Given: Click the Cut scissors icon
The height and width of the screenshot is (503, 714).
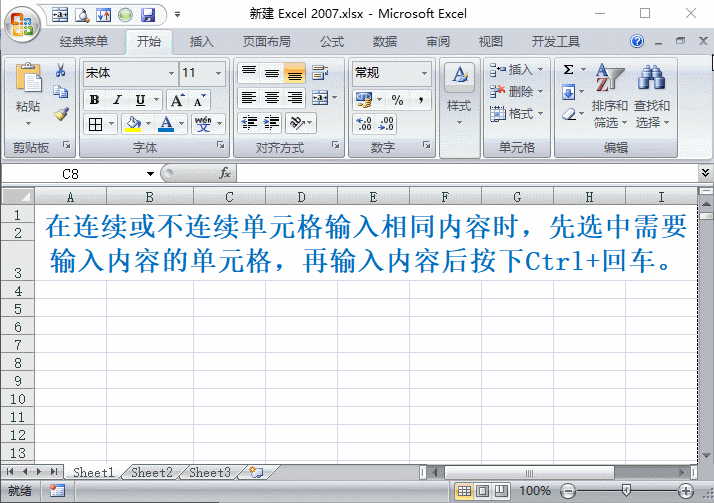Looking at the screenshot, I should tap(61, 71).
